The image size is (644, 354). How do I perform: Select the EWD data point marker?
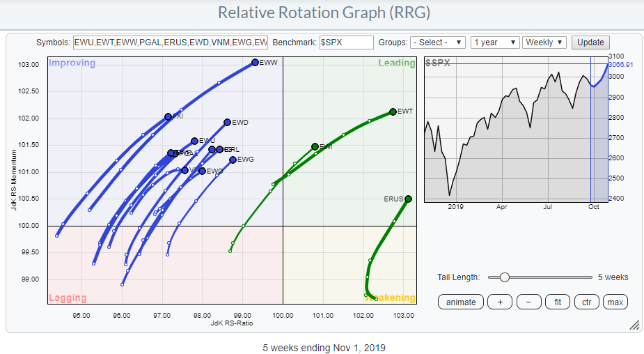click(x=227, y=122)
